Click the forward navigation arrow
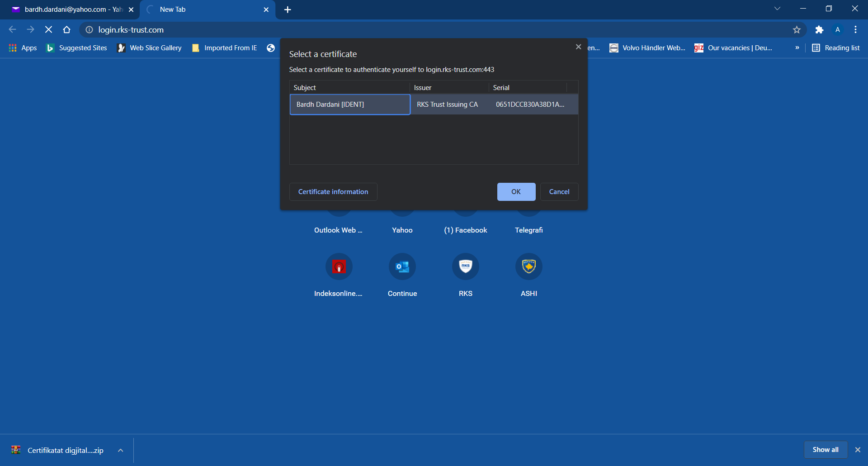Screen dimensions: 868x466 coord(30,30)
